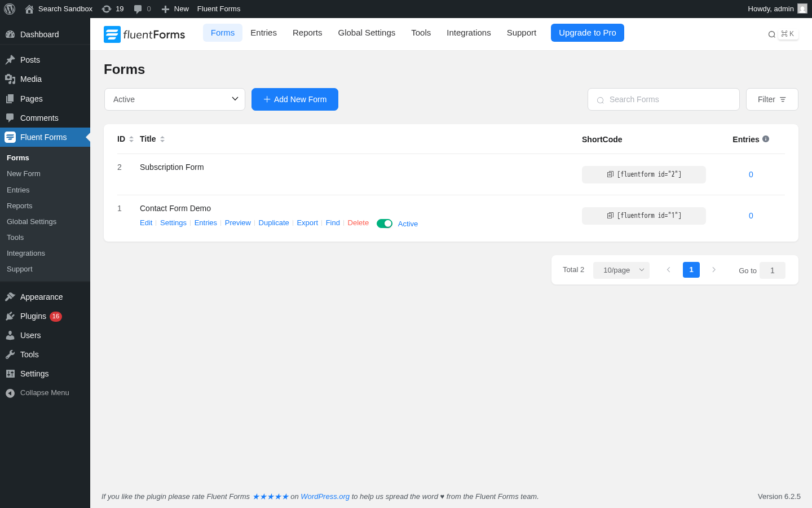This screenshot has width=812, height=508.
Task: Switch to the Forms top tab
Action: coord(223,33)
